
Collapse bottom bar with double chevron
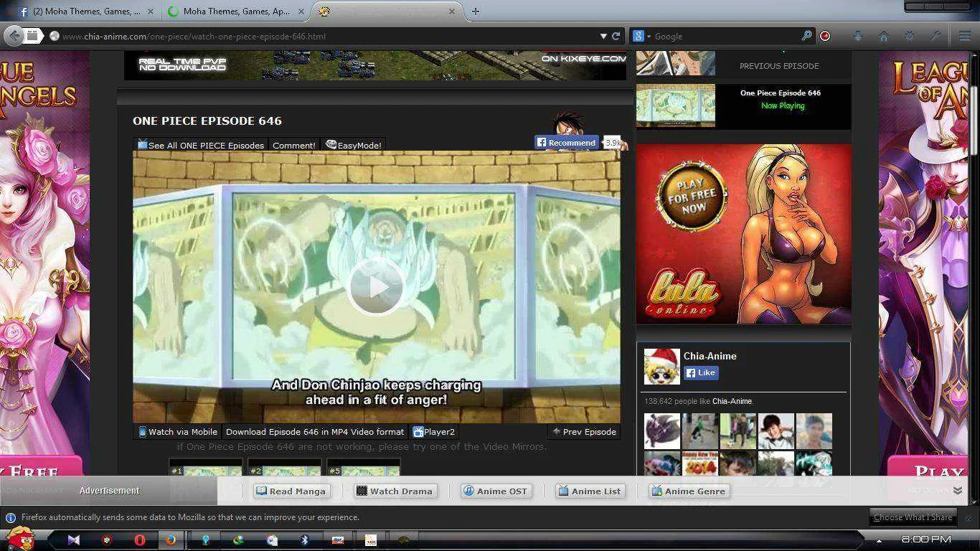[x=957, y=491]
